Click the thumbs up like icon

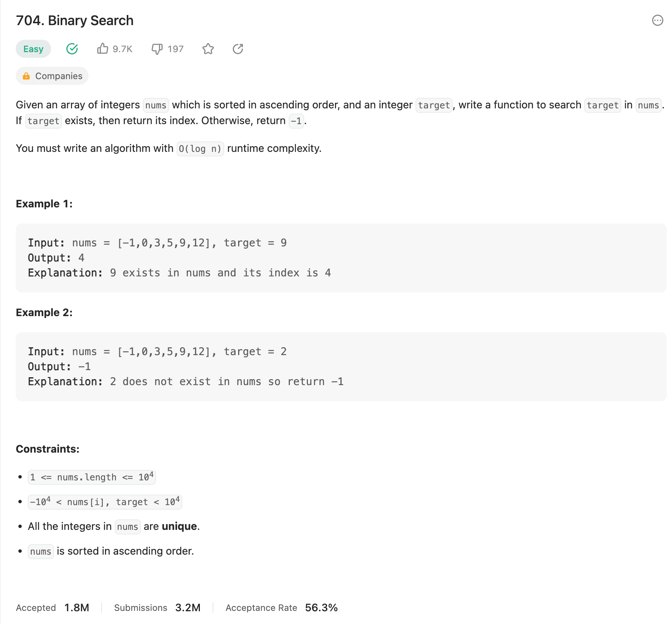click(x=102, y=49)
